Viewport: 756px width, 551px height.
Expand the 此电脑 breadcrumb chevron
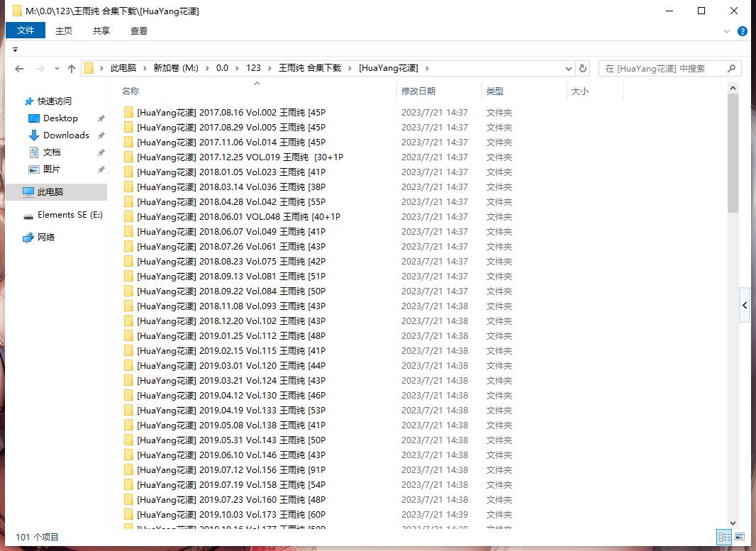click(x=145, y=69)
